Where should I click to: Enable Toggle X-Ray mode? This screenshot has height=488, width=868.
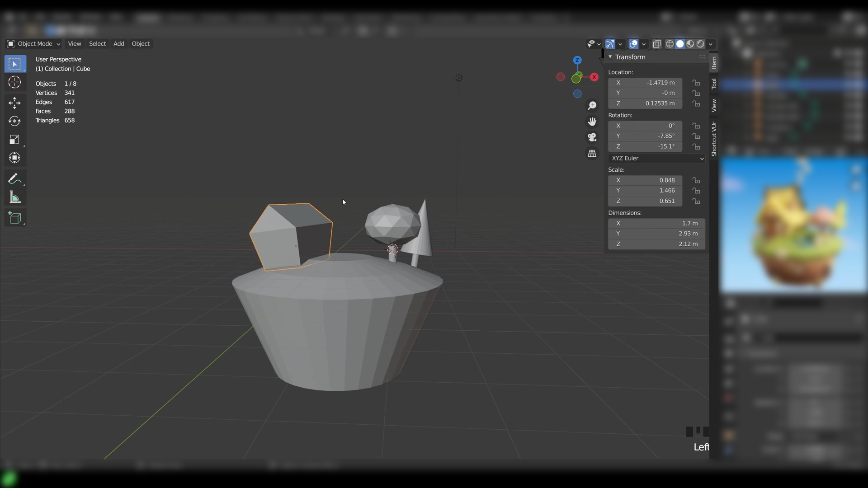[x=657, y=44]
